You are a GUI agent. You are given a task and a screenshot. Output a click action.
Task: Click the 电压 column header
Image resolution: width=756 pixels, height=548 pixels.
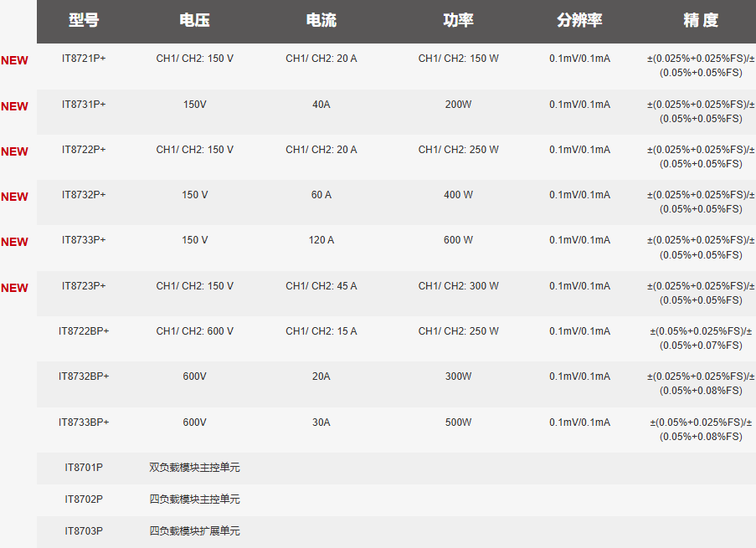click(x=195, y=20)
